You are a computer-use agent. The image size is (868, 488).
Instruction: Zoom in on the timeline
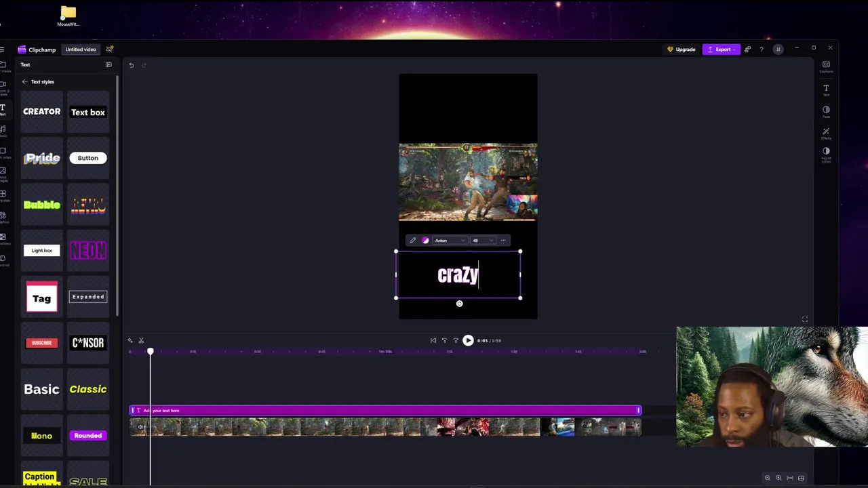point(778,478)
